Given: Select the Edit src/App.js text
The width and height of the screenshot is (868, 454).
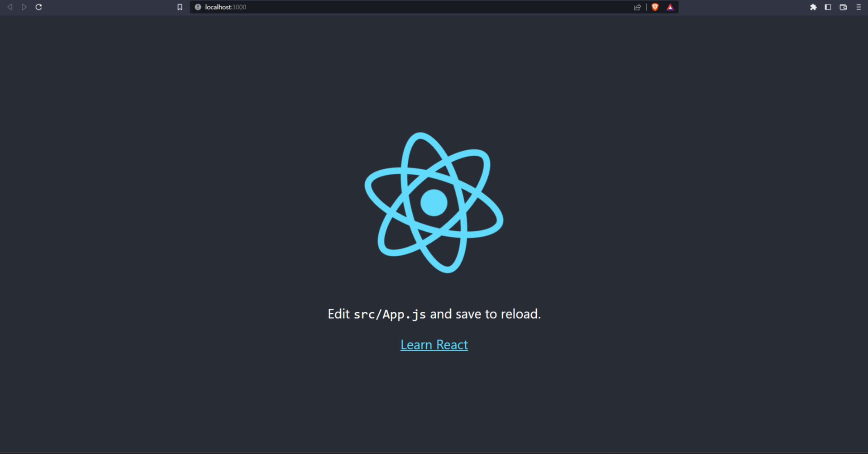Looking at the screenshot, I should point(434,313).
